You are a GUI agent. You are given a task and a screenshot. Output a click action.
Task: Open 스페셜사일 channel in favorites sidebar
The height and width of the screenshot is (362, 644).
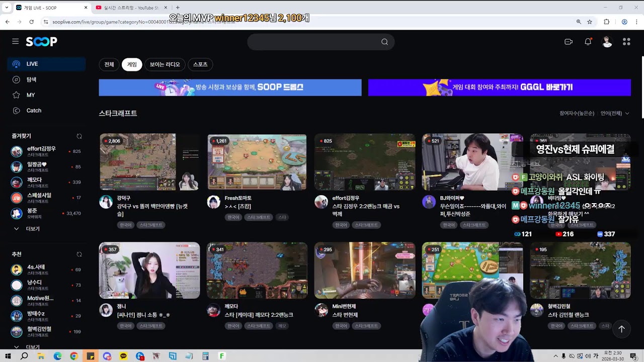click(x=46, y=198)
